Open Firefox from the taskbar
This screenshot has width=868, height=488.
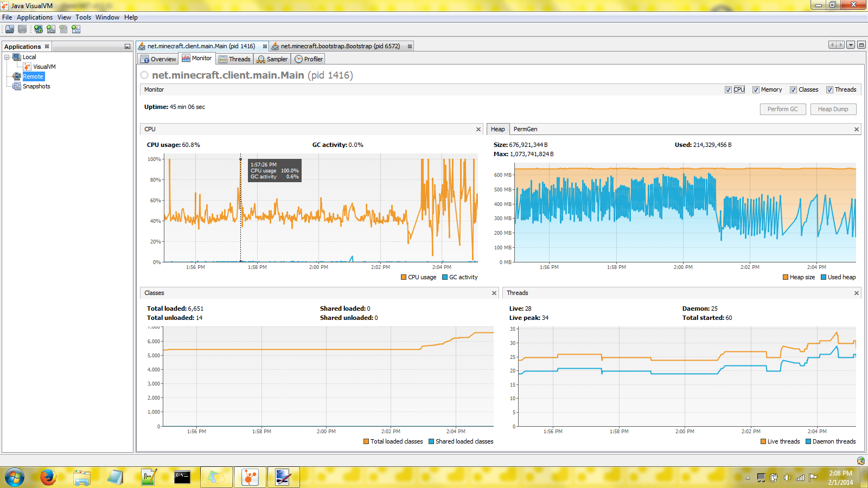point(48,477)
